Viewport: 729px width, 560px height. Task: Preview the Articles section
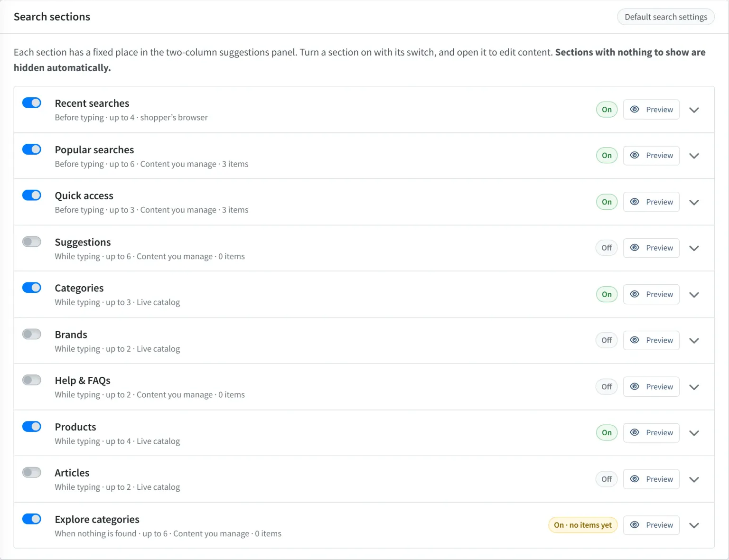coord(651,479)
